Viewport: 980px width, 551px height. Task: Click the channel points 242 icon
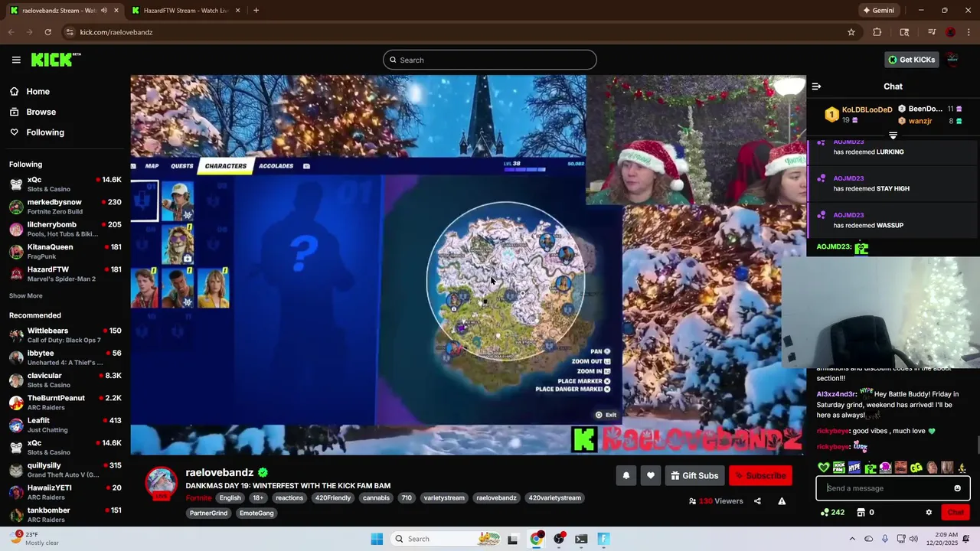(832, 512)
